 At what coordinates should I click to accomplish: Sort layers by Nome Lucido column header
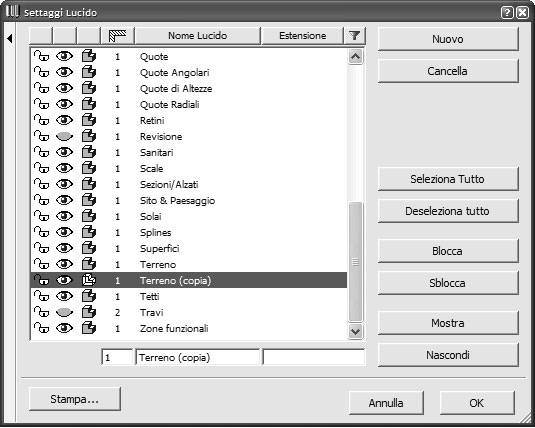(x=198, y=35)
